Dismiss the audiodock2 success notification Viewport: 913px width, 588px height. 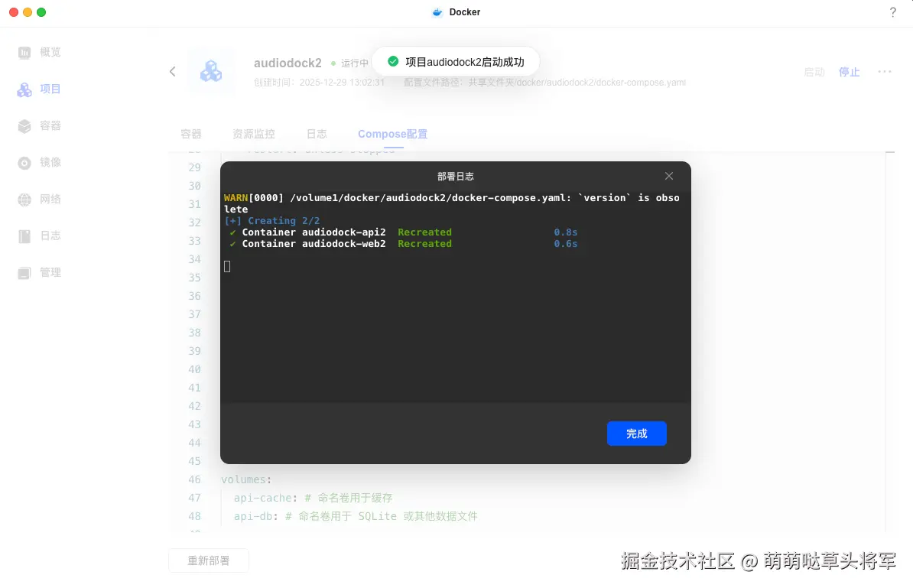coord(456,61)
